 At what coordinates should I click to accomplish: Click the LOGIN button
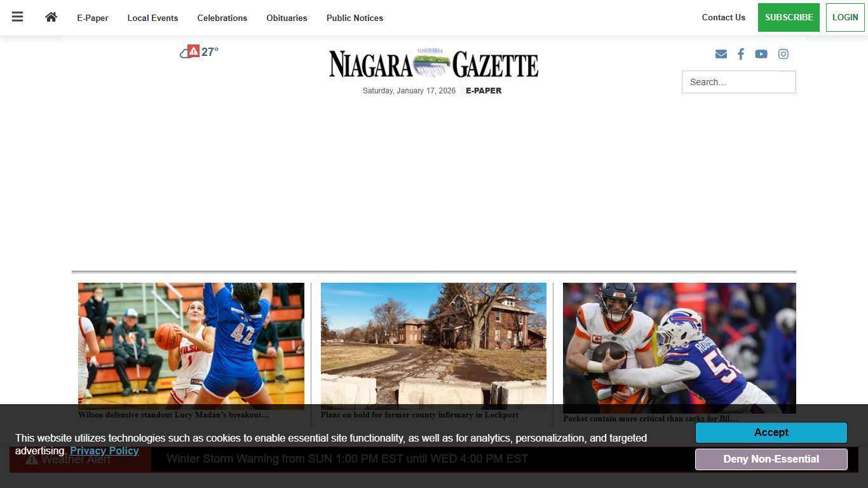tap(845, 17)
